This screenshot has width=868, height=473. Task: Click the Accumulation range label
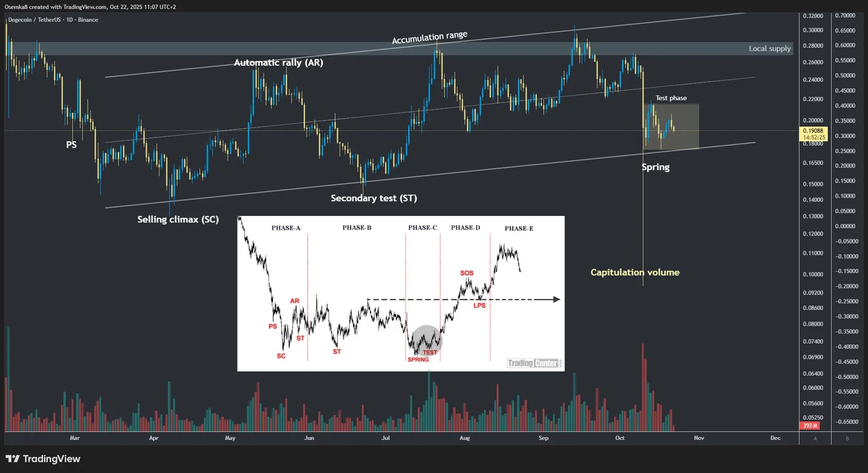click(430, 37)
